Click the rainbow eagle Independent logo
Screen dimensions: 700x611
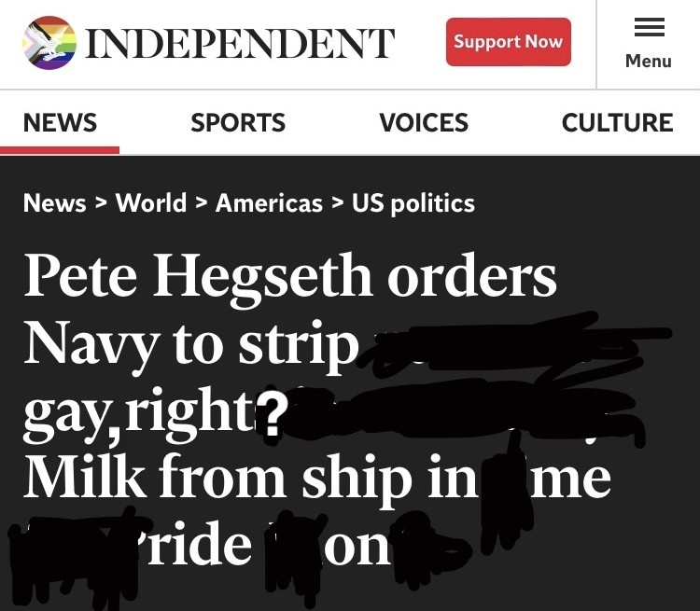[49, 43]
